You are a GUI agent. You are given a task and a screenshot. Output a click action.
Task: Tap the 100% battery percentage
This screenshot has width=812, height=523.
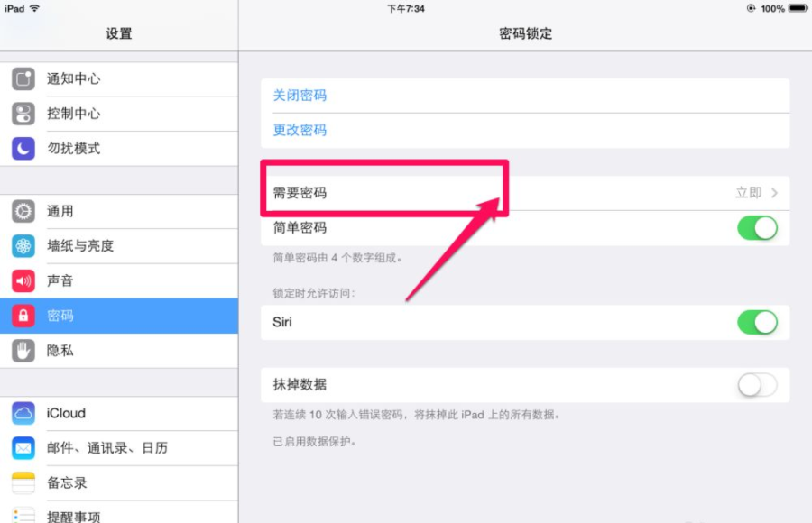[x=772, y=8]
